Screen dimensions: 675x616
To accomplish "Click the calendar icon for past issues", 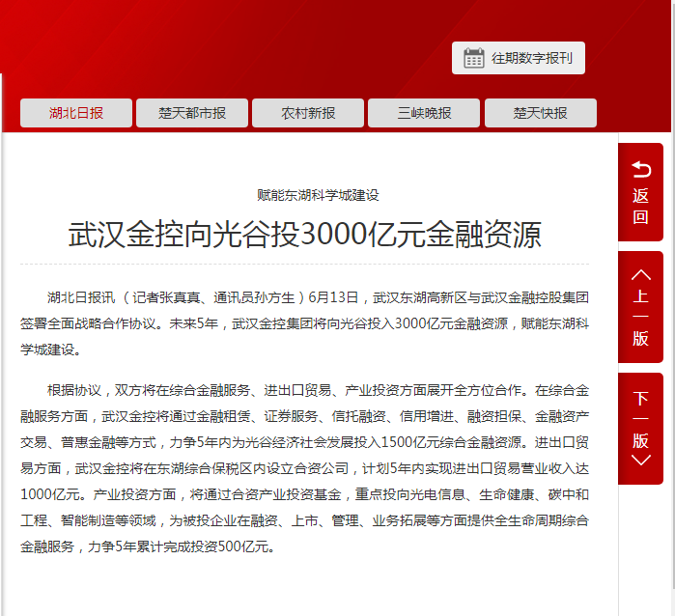I will pos(473,58).
